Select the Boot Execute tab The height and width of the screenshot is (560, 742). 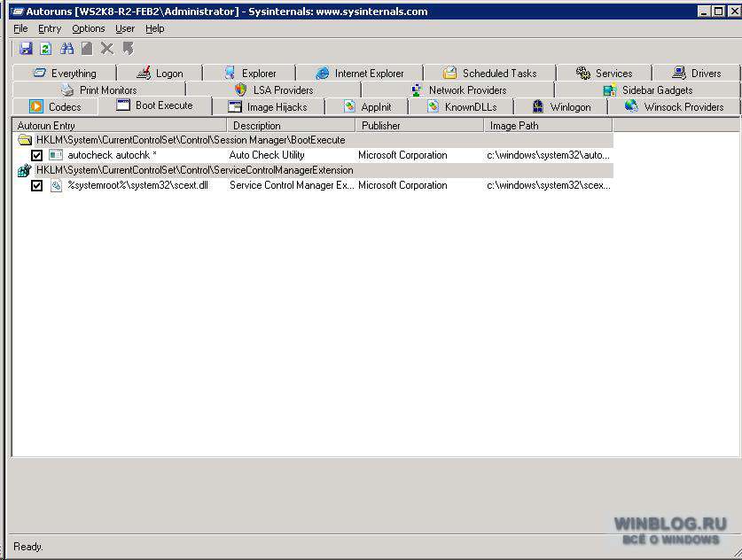[x=155, y=105]
